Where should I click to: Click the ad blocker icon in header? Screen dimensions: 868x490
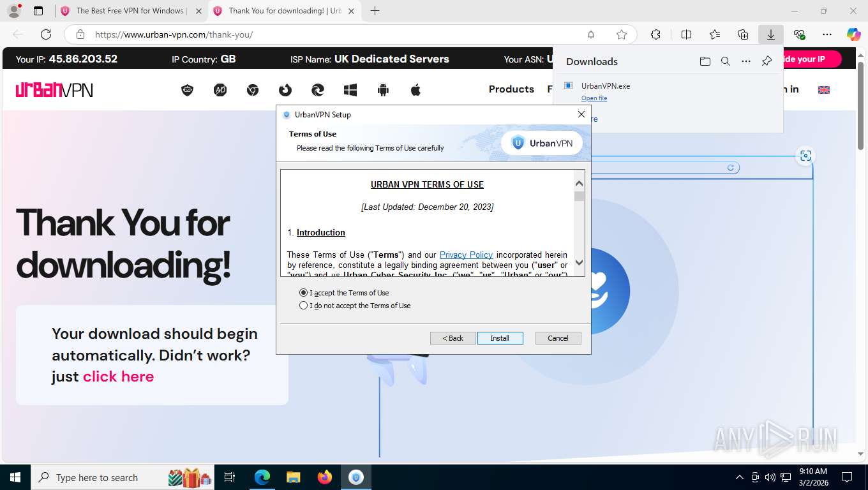tap(220, 90)
